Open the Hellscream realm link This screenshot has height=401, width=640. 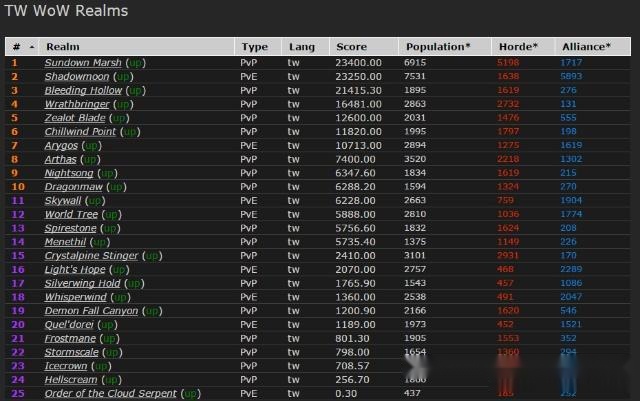coord(71,380)
